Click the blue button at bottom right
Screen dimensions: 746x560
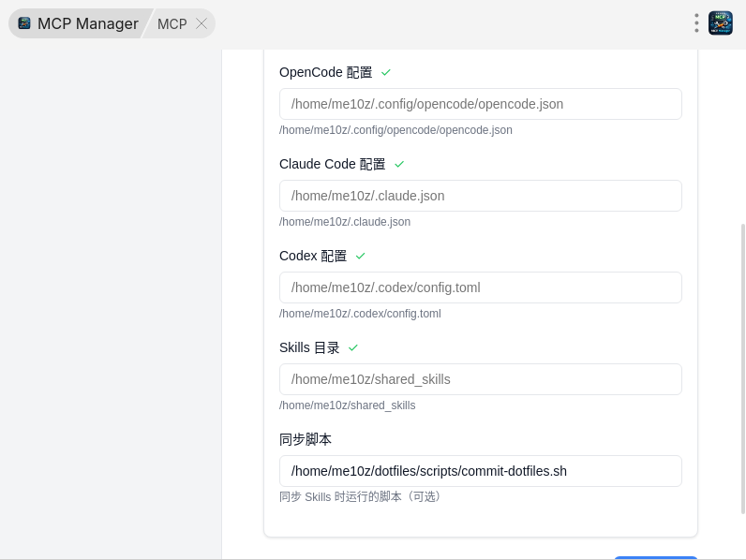pyautogui.click(x=656, y=557)
